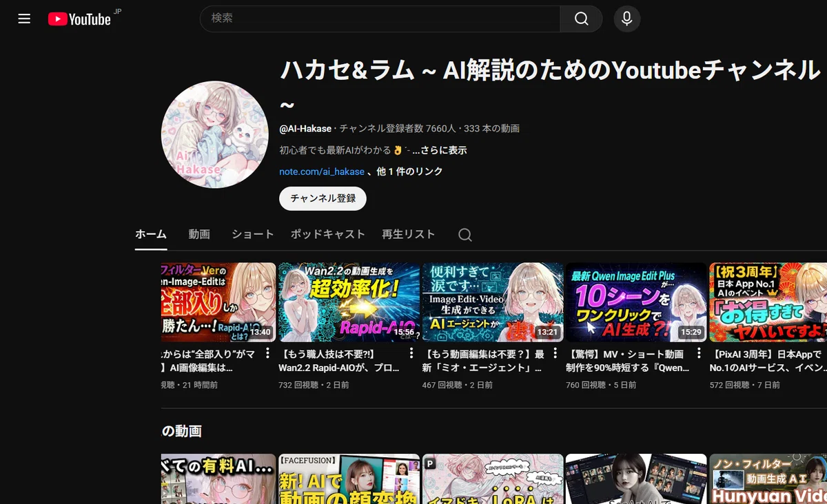The height and width of the screenshot is (504, 827).
Task: Open options menu for Qwen MV video
Action: [x=699, y=353]
